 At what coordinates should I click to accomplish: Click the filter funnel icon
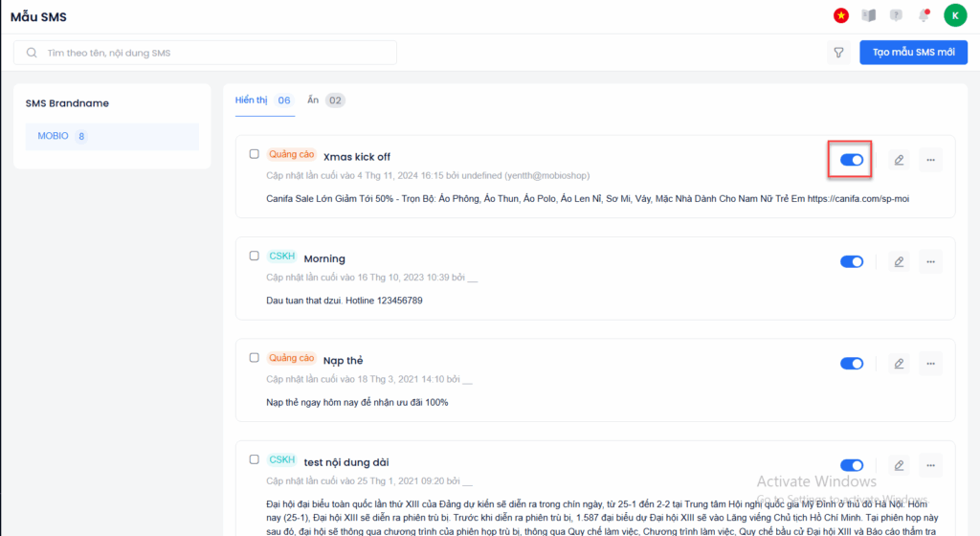coord(837,53)
